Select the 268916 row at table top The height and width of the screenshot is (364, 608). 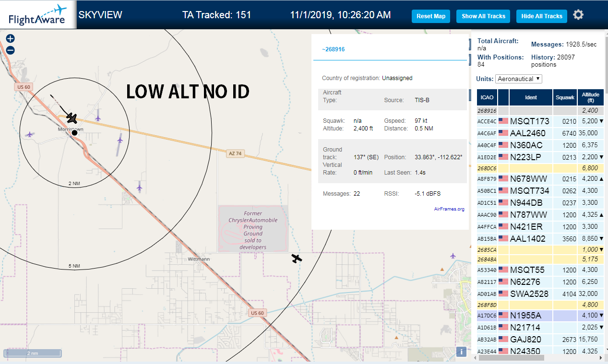point(540,110)
